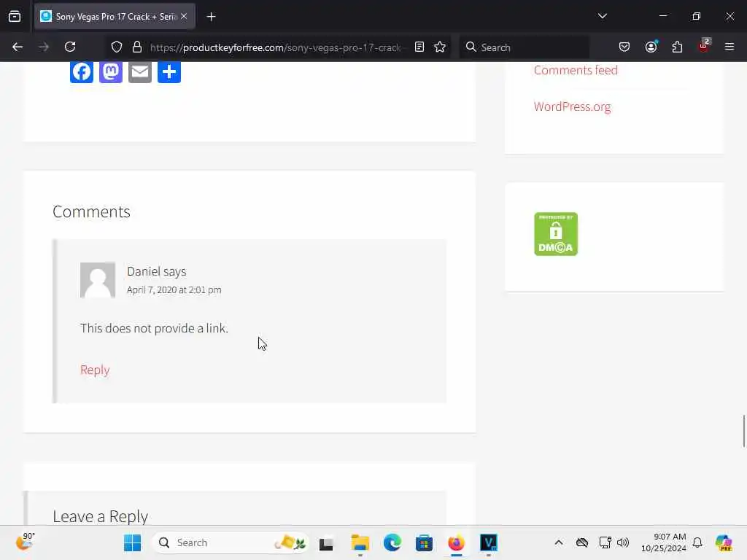Open the Windows Start menu

point(133,542)
